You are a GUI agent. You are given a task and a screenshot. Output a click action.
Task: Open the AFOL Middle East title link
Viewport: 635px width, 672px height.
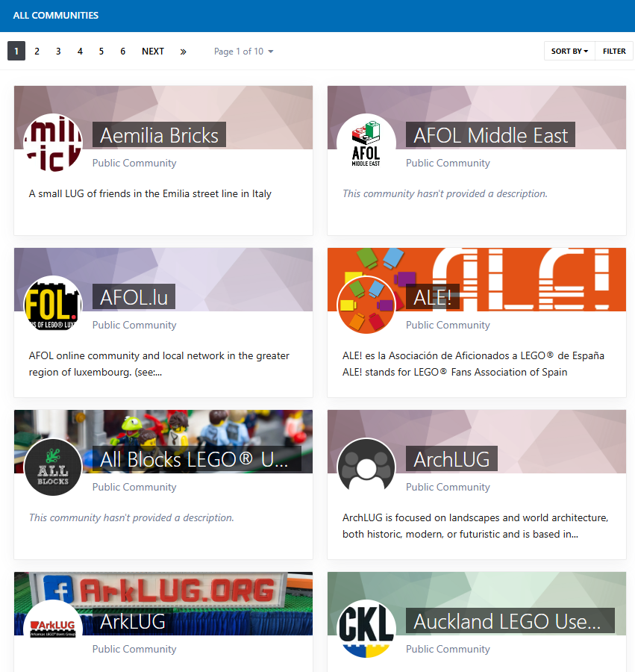tap(490, 135)
